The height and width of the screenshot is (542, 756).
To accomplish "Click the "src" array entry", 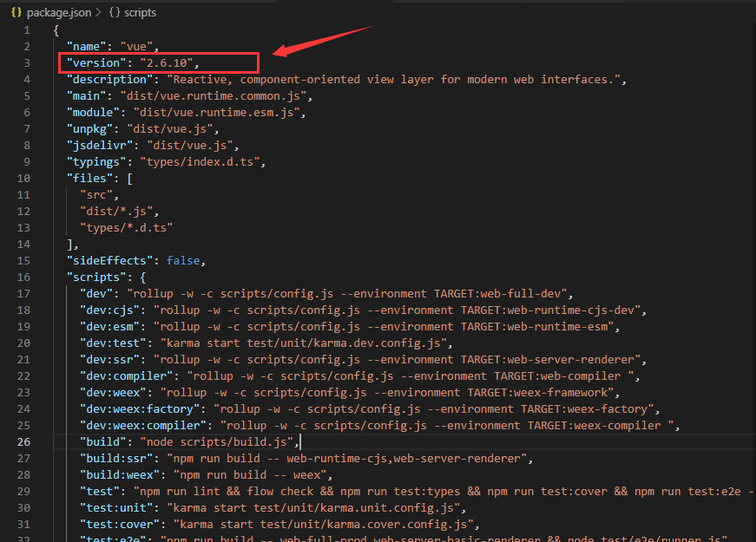I will coord(96,194).
